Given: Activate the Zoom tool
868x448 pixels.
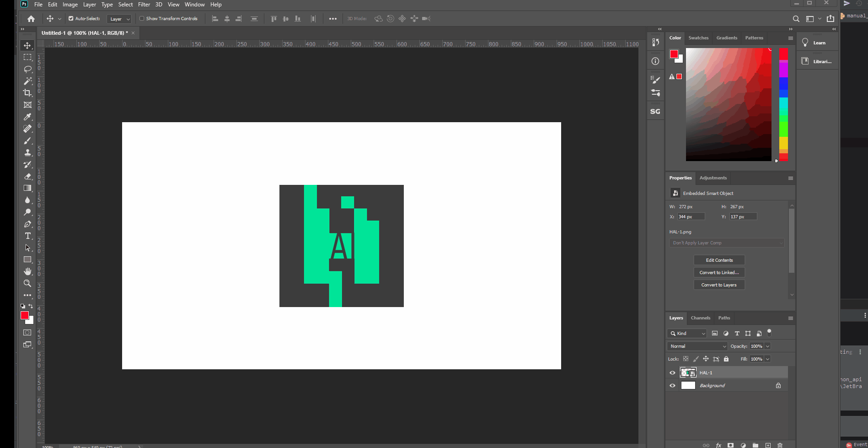Looking at the screenshot, I should point(27,283).
